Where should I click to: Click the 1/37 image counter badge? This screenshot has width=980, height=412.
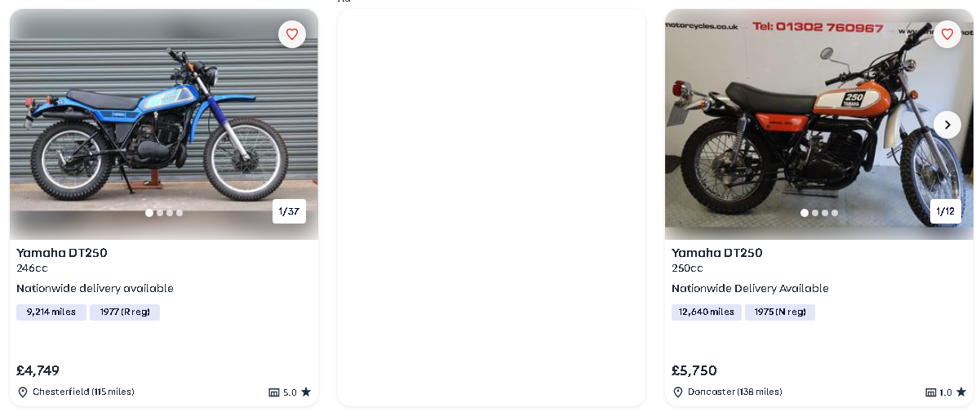pos(289,211)
